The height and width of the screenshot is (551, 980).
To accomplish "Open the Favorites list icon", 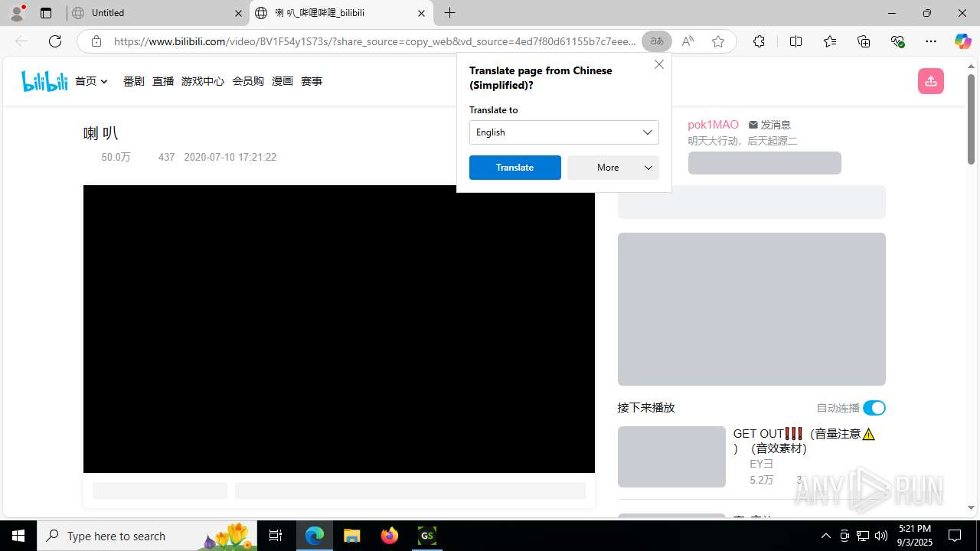I will pyautogui.click(x=830, y=41).
